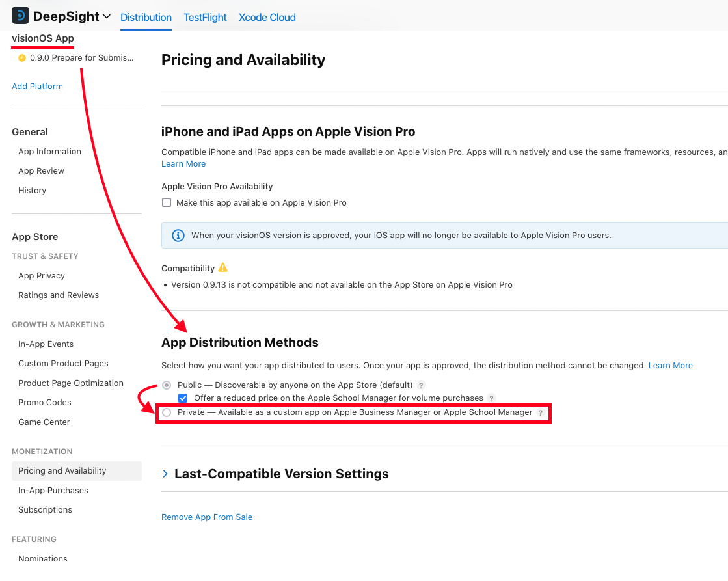Click the App Distribution Methods heading

click(239, 342)
